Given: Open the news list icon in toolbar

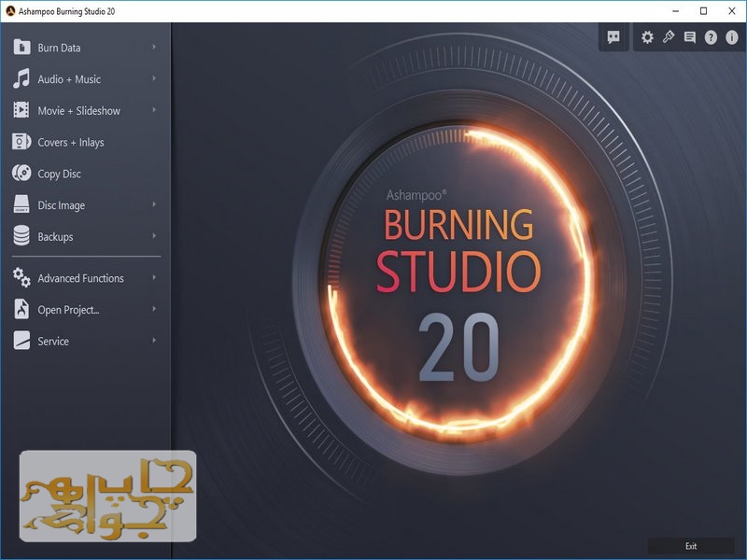Looking at the screenshot, I should point(690,37).
